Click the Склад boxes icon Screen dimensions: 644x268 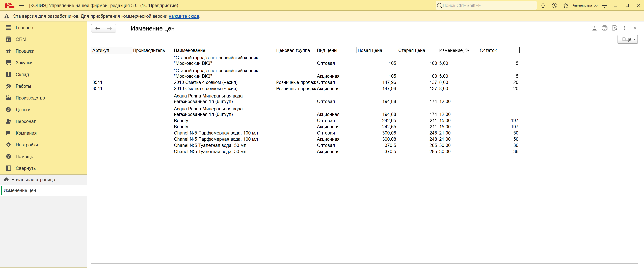[8, 74]
